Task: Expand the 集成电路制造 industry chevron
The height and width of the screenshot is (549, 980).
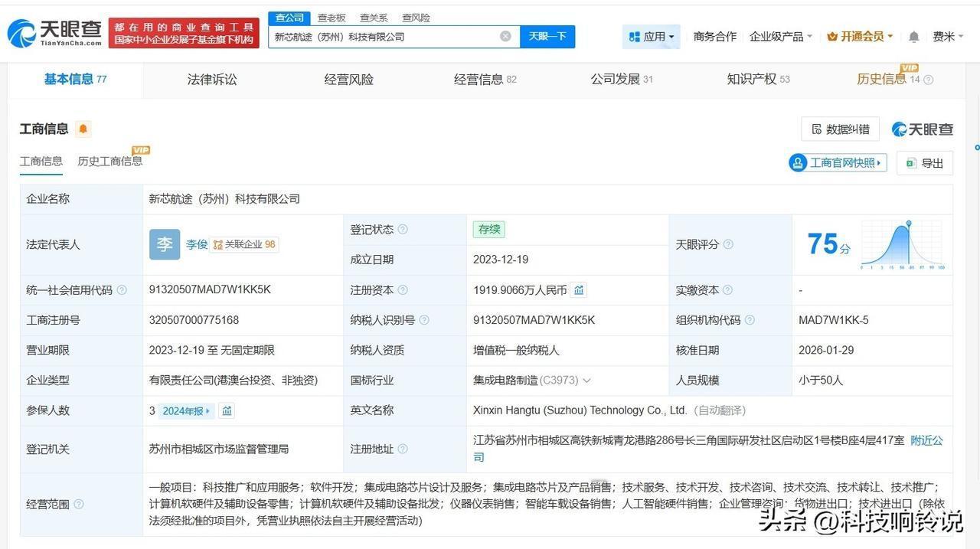Action: (x=586, y=381)
